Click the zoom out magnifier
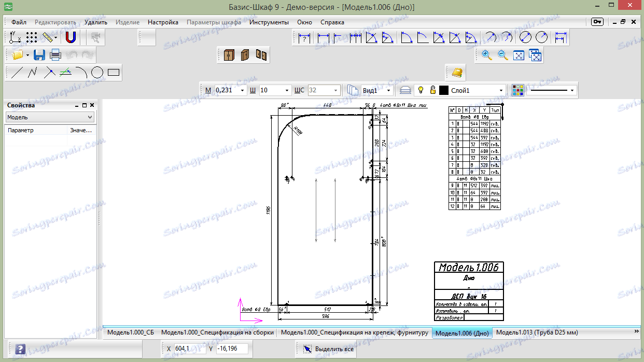644x362 pixels. click(502, 55)
